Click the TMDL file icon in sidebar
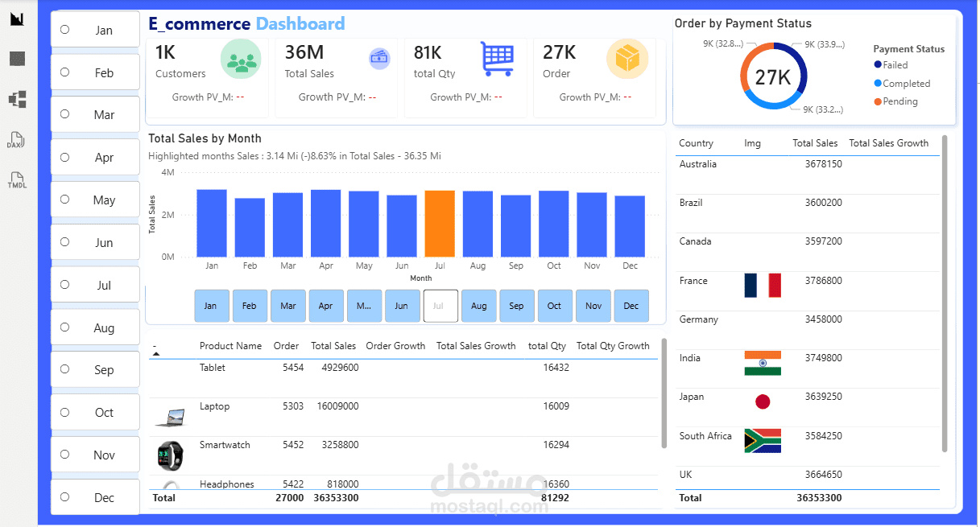 [15, 179]
